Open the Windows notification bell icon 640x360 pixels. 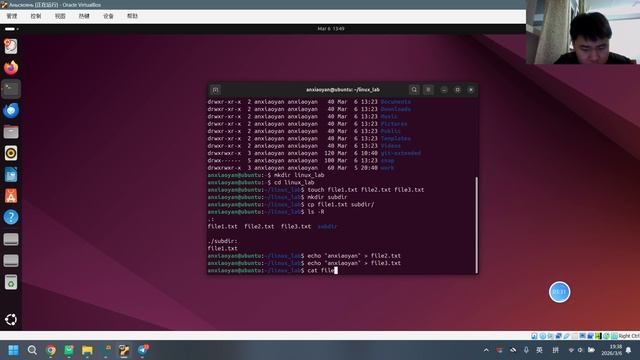coord(629,350)
